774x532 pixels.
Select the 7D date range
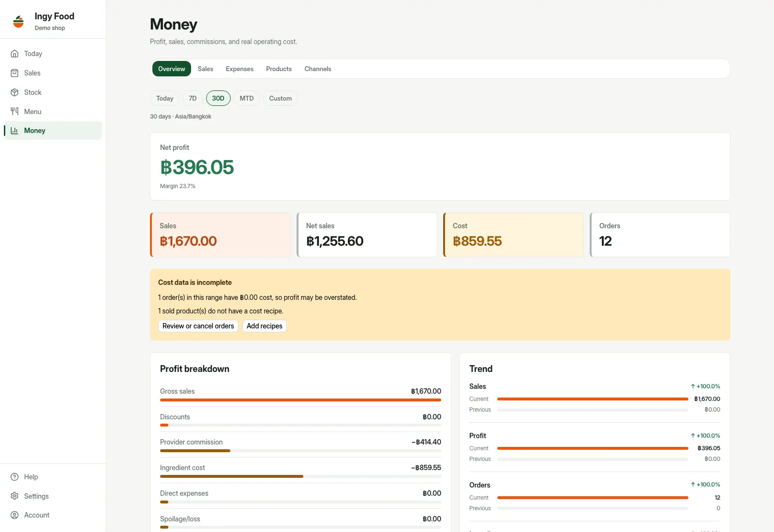coord(193,98)
